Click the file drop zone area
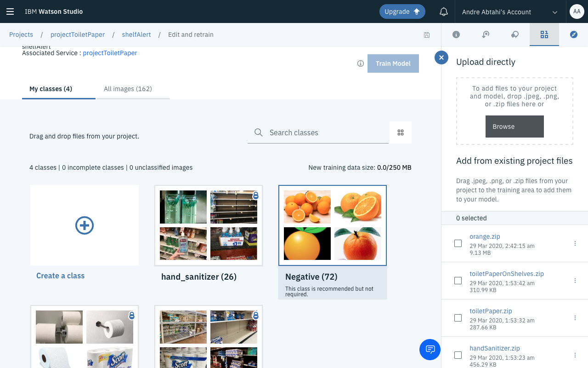The image size is (588, 368). point(514,111)
